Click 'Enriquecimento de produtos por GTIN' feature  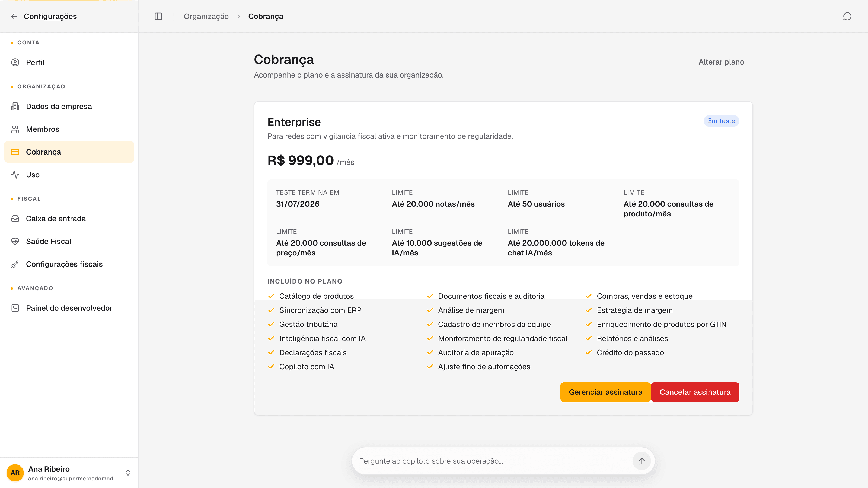662,324
